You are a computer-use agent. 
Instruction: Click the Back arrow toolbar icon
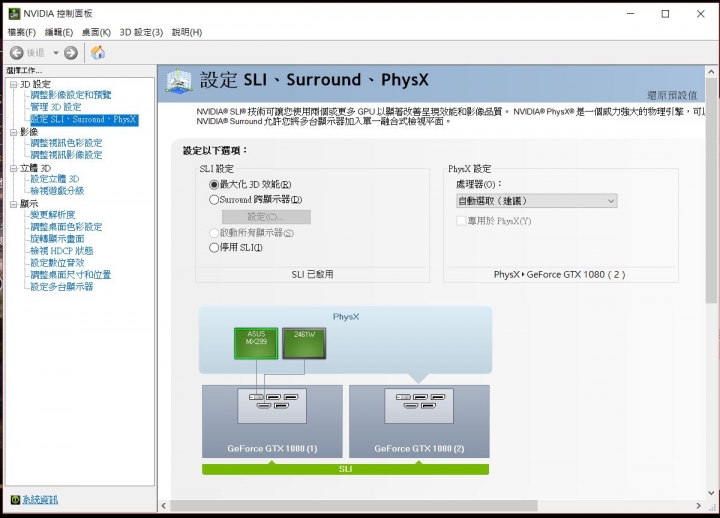[x=17, y=53]
